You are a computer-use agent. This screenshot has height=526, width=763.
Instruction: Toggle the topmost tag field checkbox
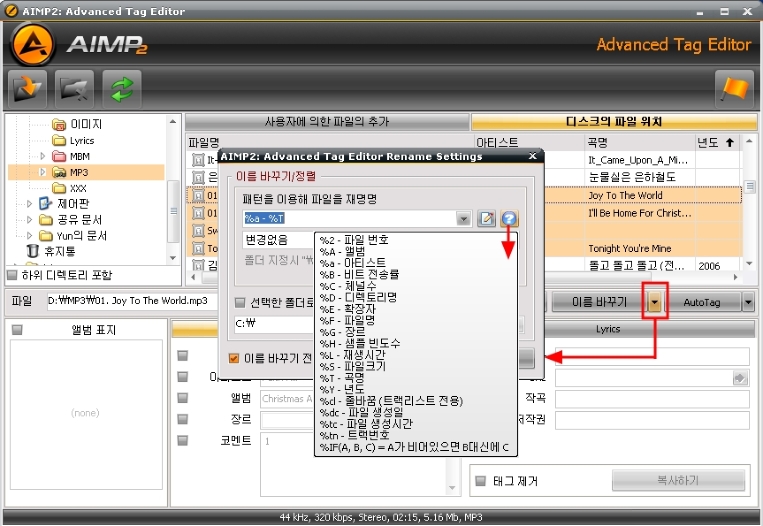click(182, 356)
